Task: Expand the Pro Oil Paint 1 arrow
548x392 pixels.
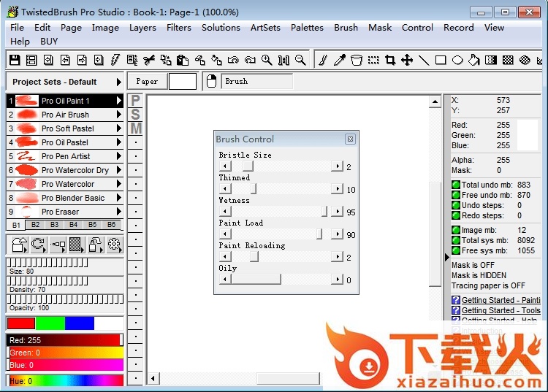Action: click(x=119, y=101)
